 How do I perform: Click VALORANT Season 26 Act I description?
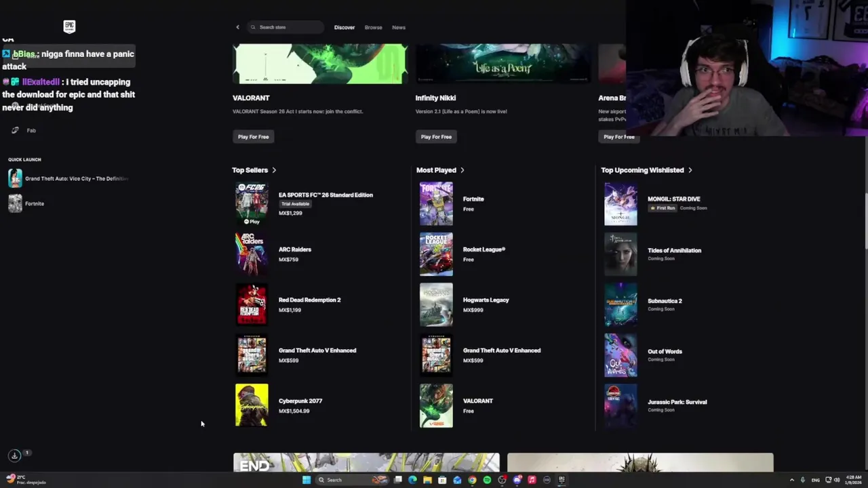298,111
